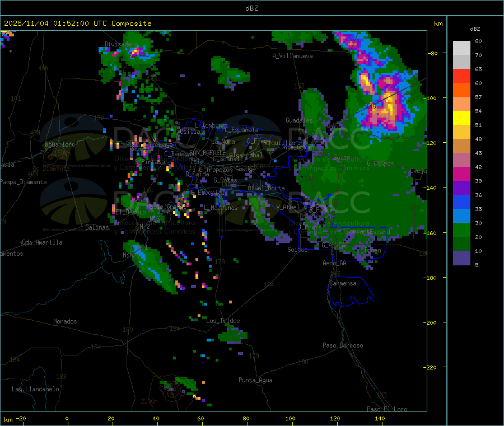
Task: Click the 'Carmensa' map label
Action: coord(343,283)
